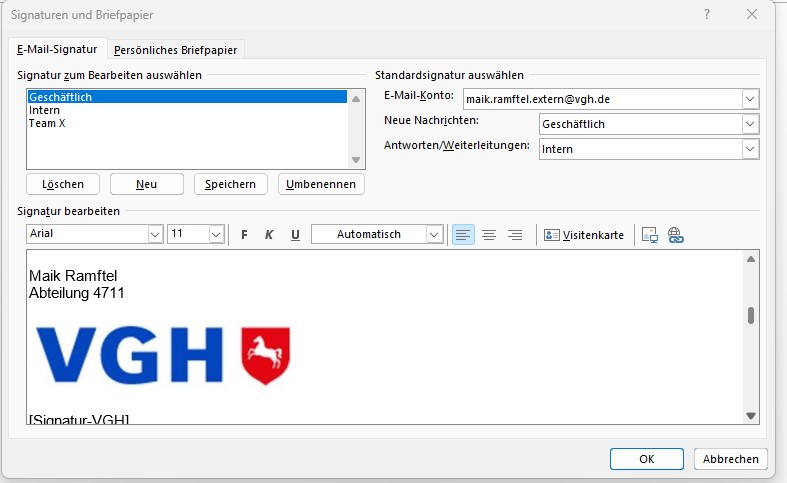Switch to the E-Mail-Signatur tab
The height and width of the screenshot is (483, 787).
click(57, 49)
